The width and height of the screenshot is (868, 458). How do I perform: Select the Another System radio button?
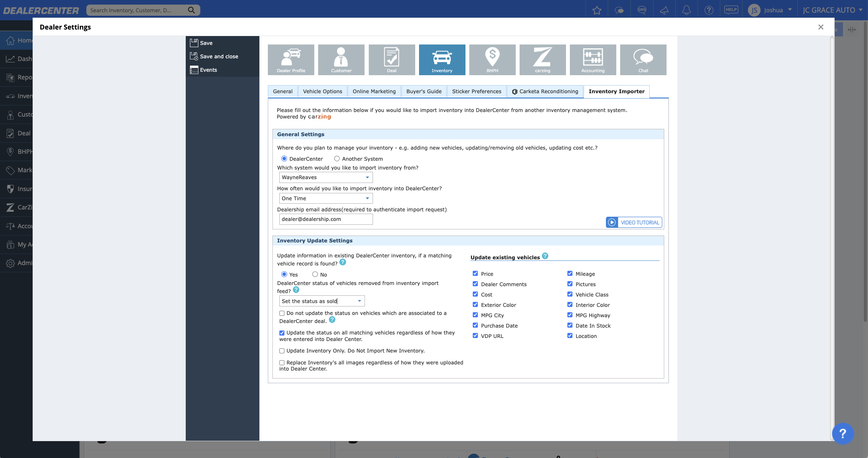point(337,158)
